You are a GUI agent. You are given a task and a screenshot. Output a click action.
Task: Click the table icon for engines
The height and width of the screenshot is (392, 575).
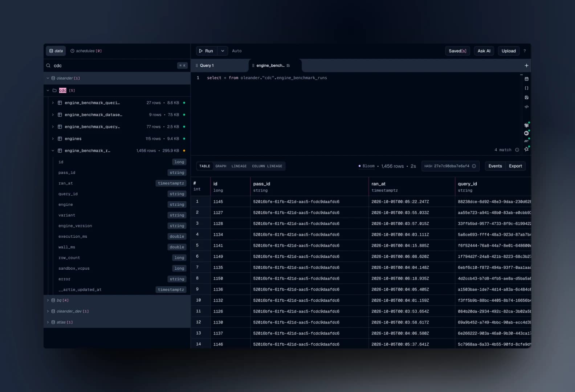[x=60, y=139]
